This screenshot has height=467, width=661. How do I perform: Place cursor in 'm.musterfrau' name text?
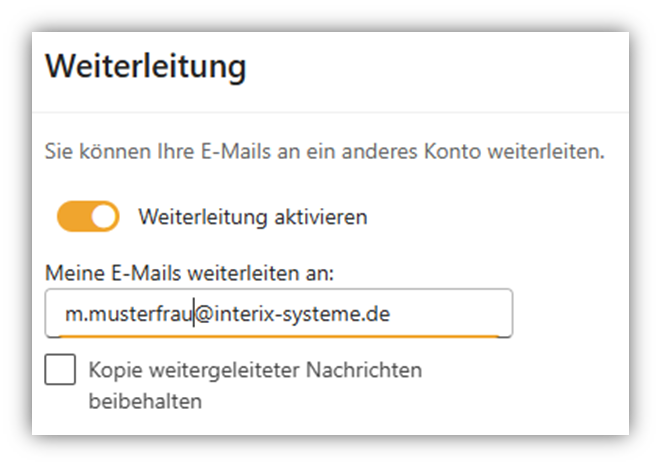[129, 314]
